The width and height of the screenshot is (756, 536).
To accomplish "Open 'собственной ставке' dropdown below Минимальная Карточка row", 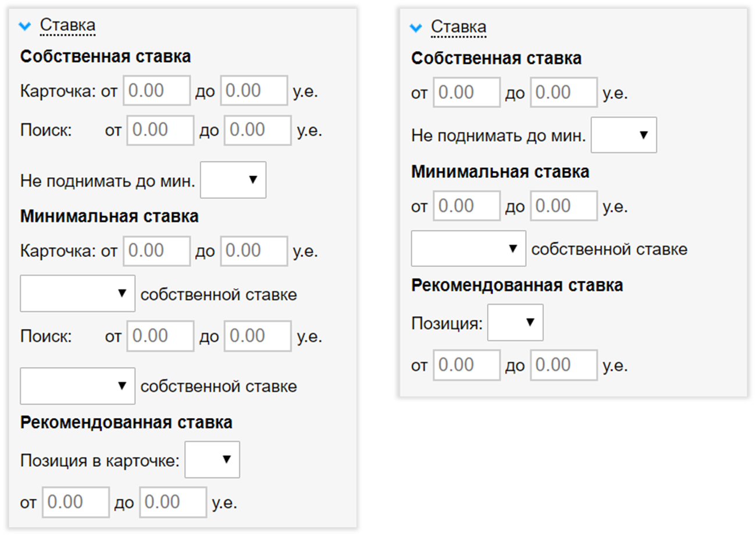I will [x=77, y=294].
